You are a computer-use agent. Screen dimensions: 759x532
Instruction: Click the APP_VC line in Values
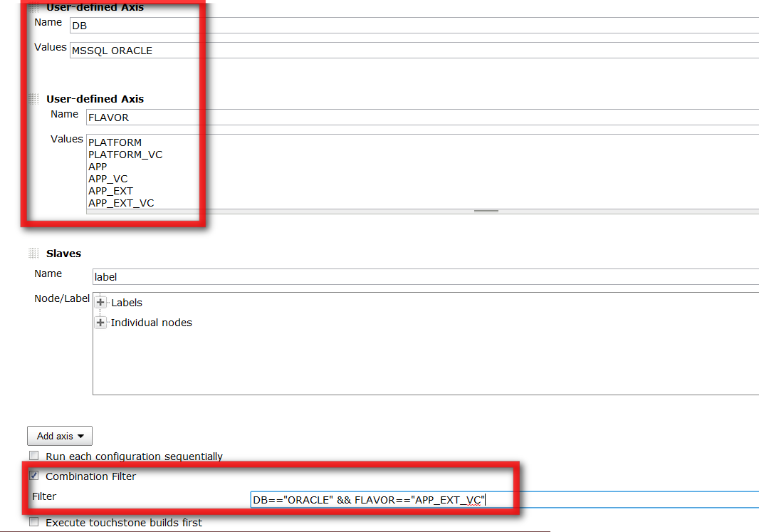pos(108,179)
